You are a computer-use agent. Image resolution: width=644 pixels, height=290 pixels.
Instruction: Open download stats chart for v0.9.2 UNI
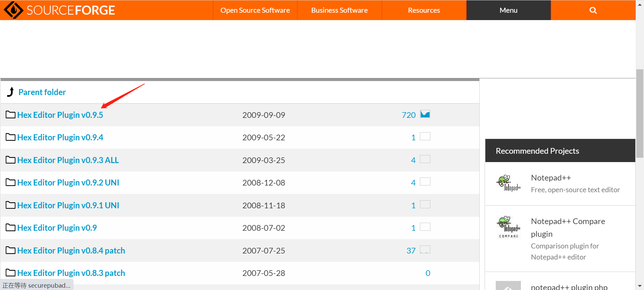425,182
